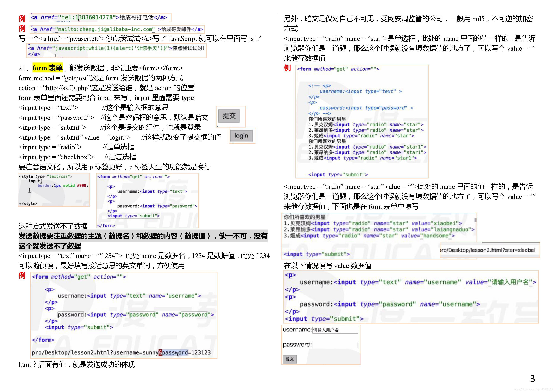Click the URL ending "?star=xiaobei"
Viewport: 554px width, 392px height.
488,250
